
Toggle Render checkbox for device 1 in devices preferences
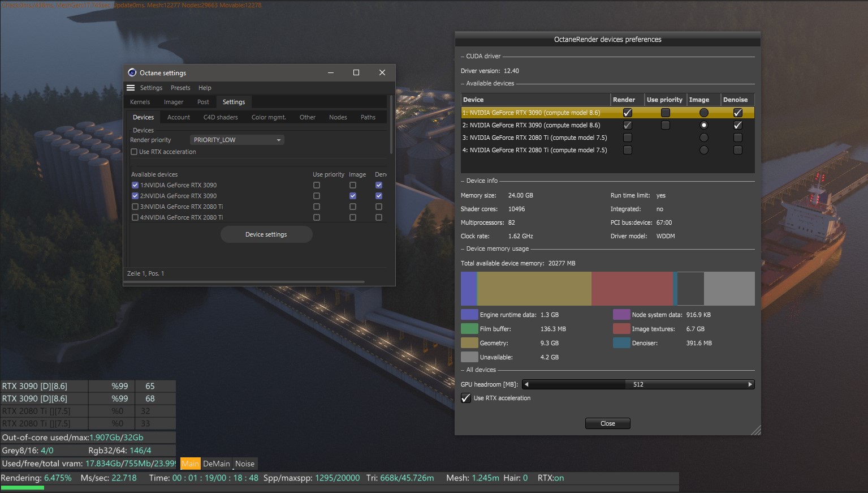(628, 113)
